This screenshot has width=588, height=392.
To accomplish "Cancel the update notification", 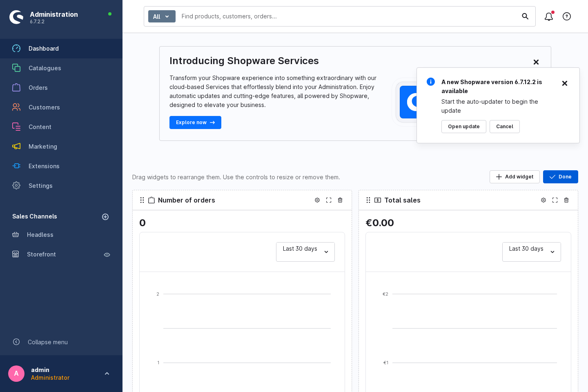I will (505, 127).
